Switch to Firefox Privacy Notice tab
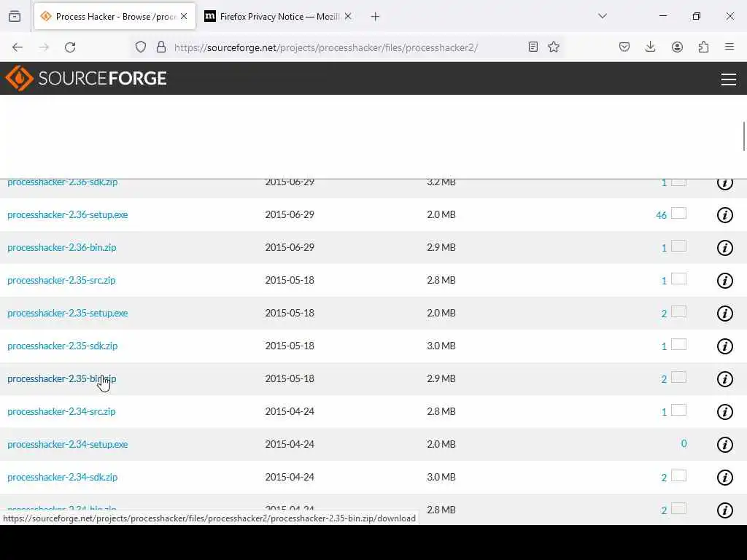Viewport: 747px width, 560px height. 278,16
